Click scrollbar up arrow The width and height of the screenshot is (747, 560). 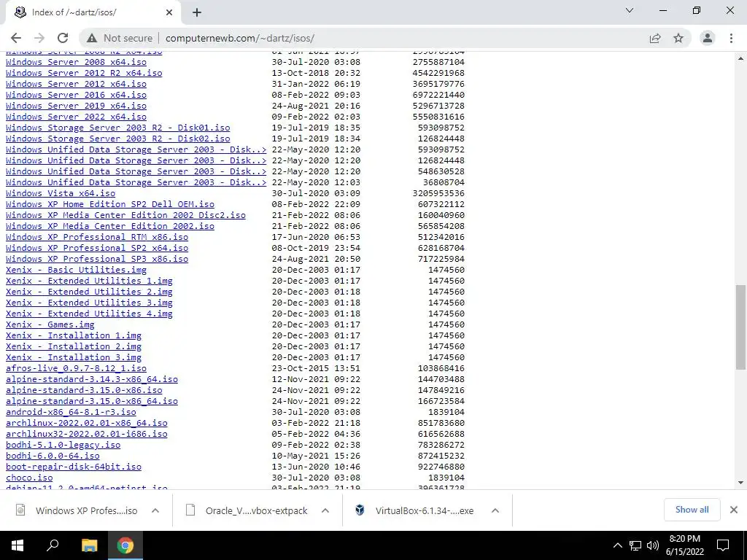pos(740,58)
